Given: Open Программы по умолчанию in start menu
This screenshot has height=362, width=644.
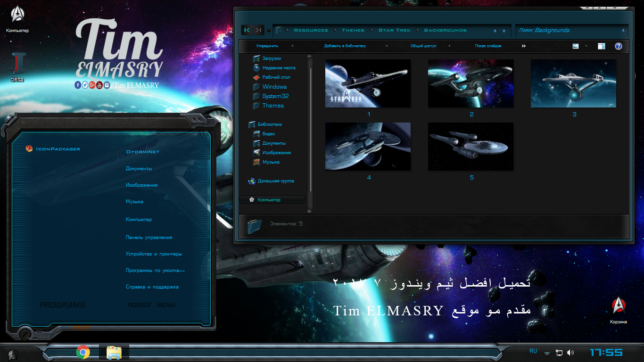Looking at the screenshot, I should 155,271.
